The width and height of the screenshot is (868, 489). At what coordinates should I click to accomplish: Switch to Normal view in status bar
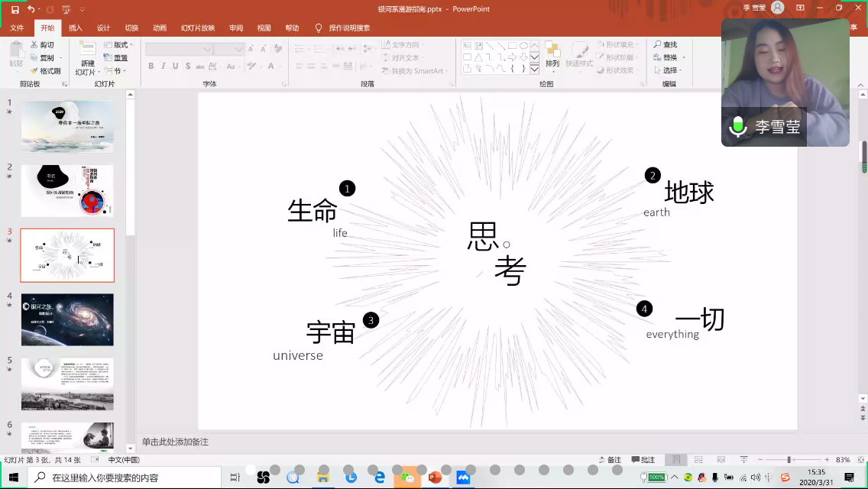click(x=675, y=460)
